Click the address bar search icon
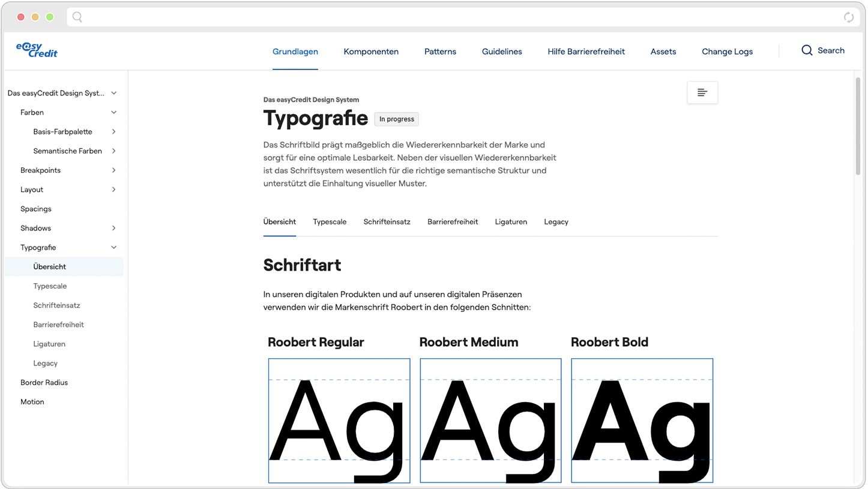This screenshot has height=489, width=868. coord(77,17)
